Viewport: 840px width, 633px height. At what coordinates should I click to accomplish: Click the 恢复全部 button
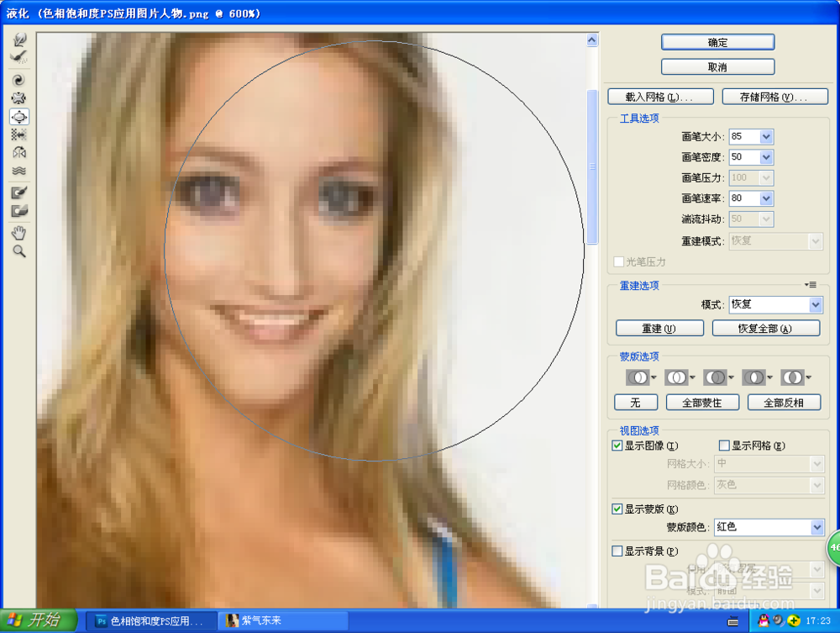[765, 328]
